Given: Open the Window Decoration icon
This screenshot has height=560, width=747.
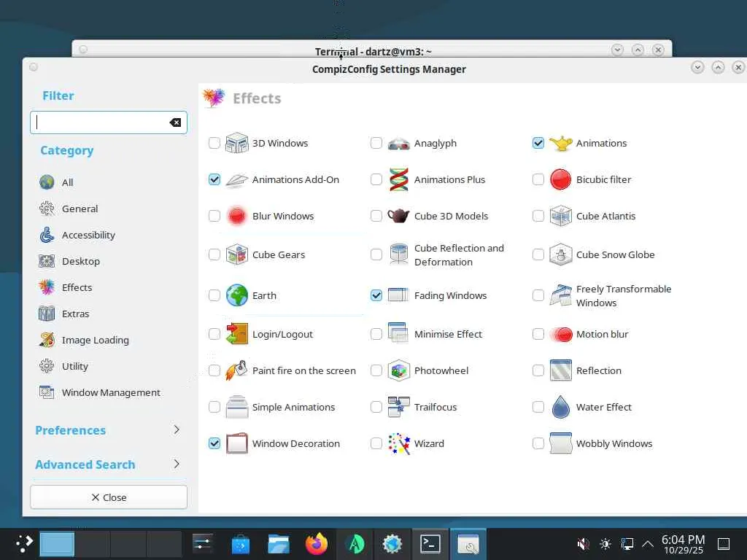Looking at the screenshot, I should [x=237, y=443].
